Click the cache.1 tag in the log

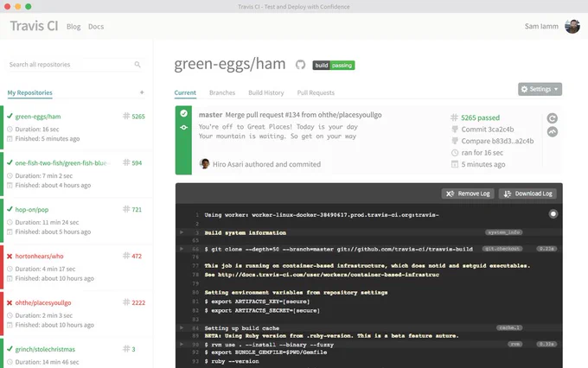point(509,327)
